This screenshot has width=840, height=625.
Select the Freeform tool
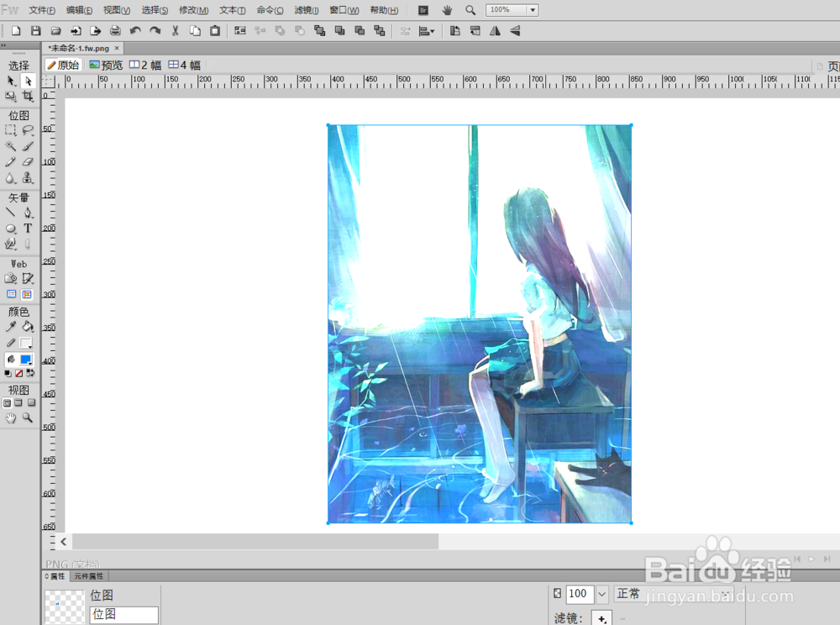11,244
